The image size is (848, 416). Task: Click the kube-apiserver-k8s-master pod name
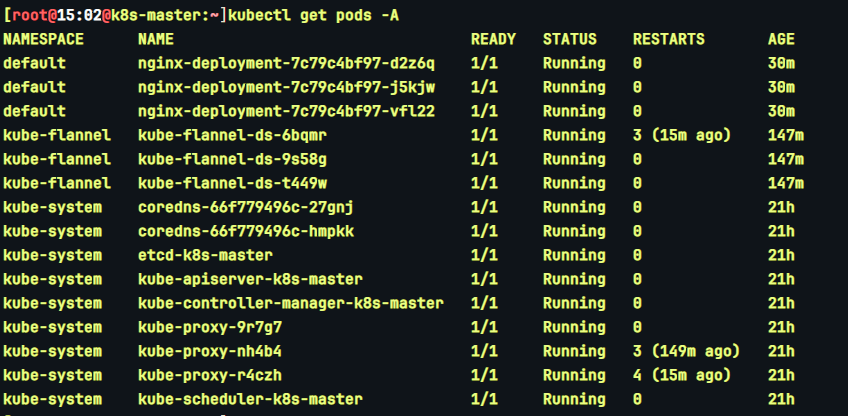click(250, 279)
